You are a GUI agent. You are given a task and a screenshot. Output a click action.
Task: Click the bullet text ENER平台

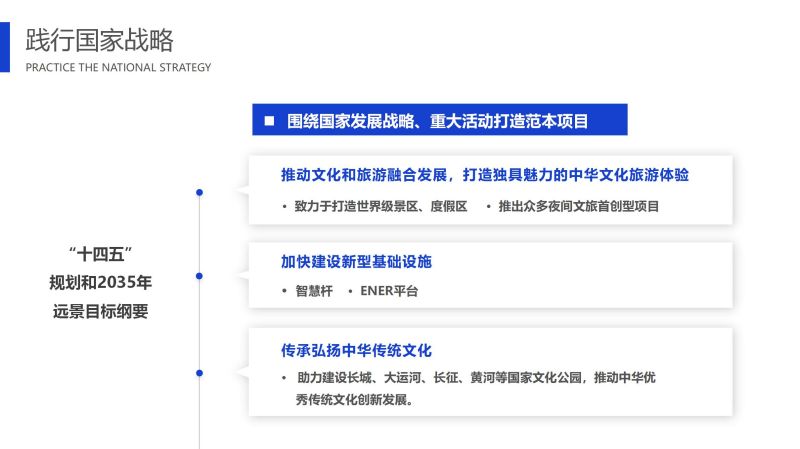tap(389, 291)
